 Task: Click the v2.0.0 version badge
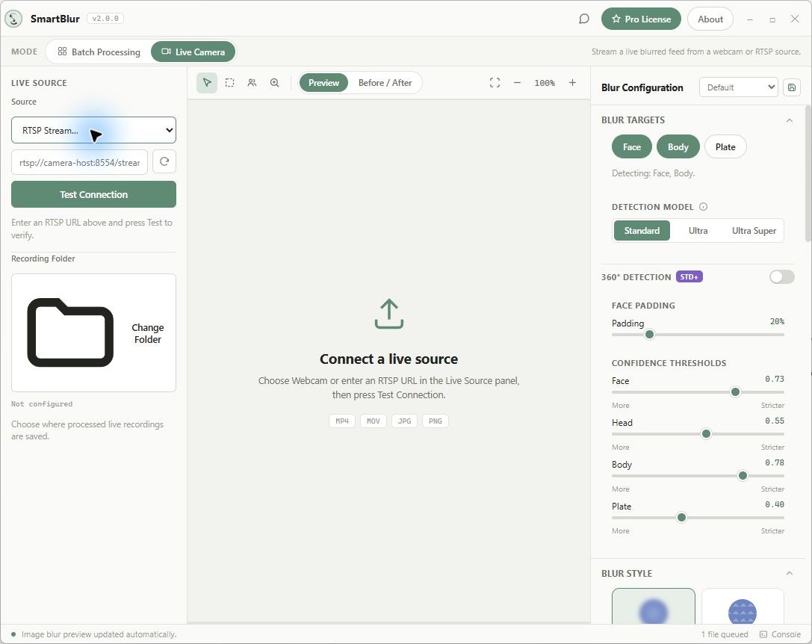(105, 19)
